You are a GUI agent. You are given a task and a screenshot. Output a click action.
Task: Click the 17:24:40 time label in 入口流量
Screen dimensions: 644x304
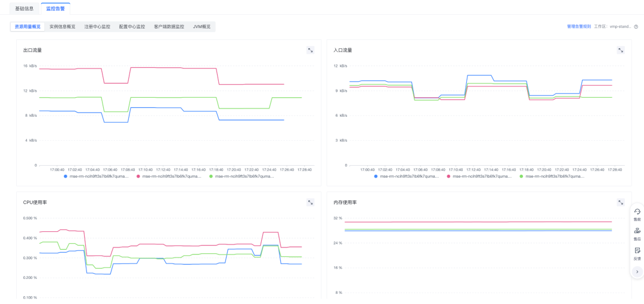tap(579, 169)
